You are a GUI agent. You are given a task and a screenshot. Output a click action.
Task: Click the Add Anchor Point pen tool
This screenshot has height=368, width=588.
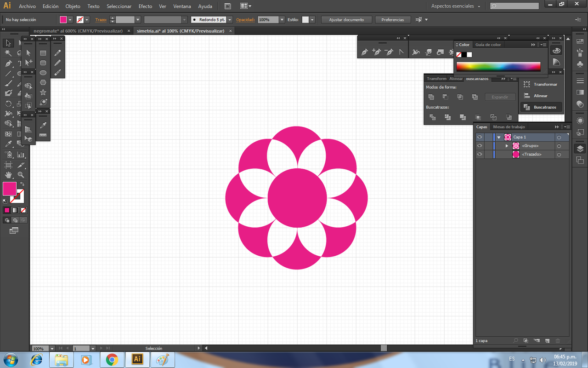377,52
